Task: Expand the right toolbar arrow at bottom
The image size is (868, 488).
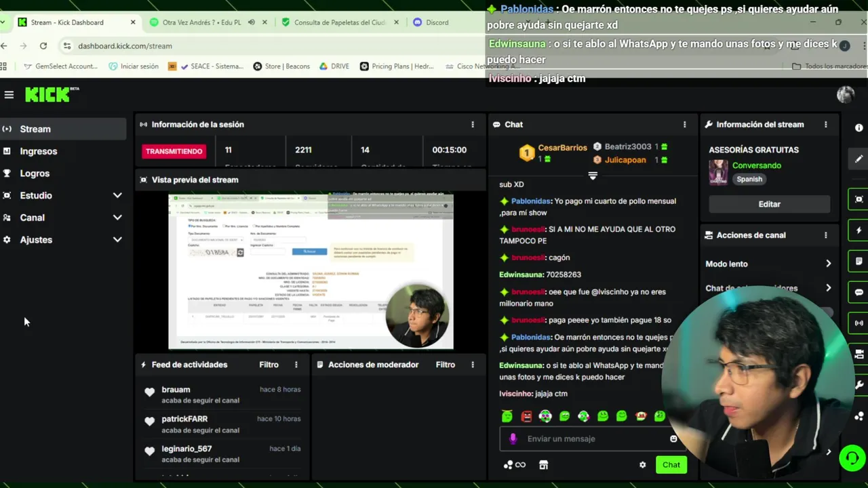Action: coord(828,452)
